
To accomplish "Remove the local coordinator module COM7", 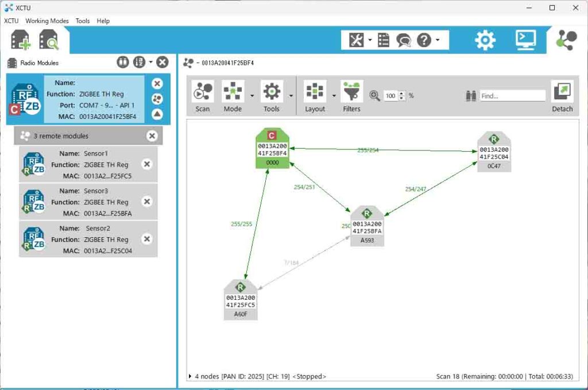I will (157, 84).
